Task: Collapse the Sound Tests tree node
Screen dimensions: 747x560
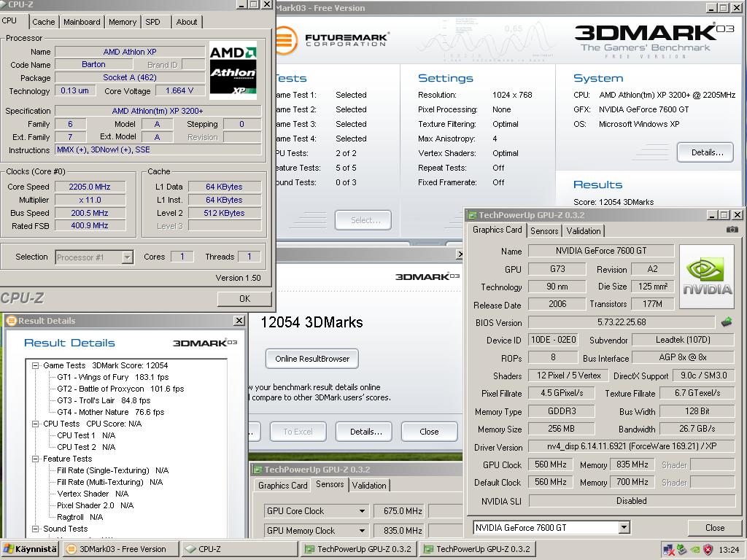Action: [35, 529]
